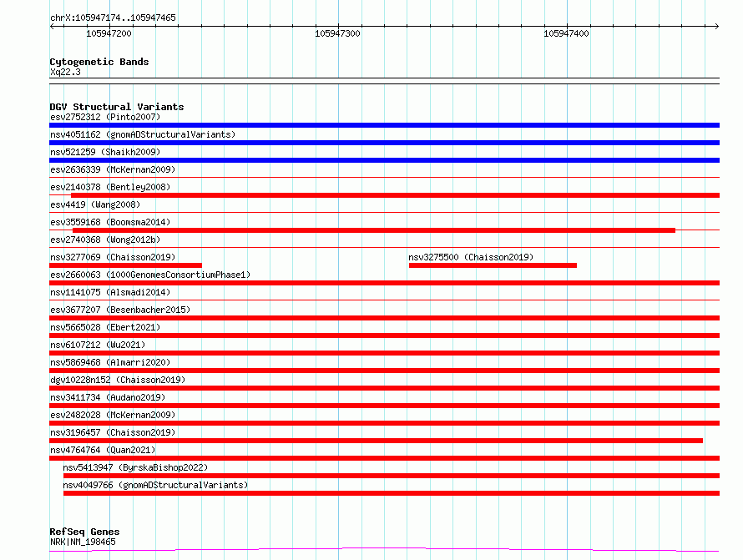This screenshot has width=743, height=560.
Task: Click the 105947300 ruler position label
Action: 337,33
